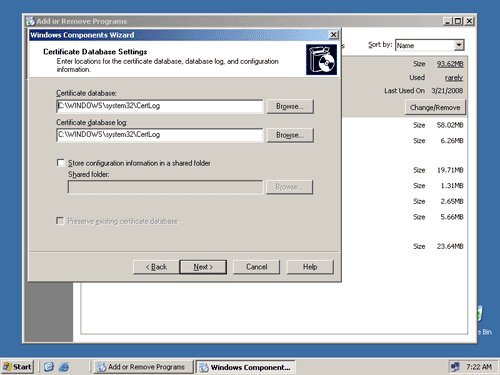This screenshot has height=375, width=500.
Task: Click Browse next to Certificate database
Action: 290,106
